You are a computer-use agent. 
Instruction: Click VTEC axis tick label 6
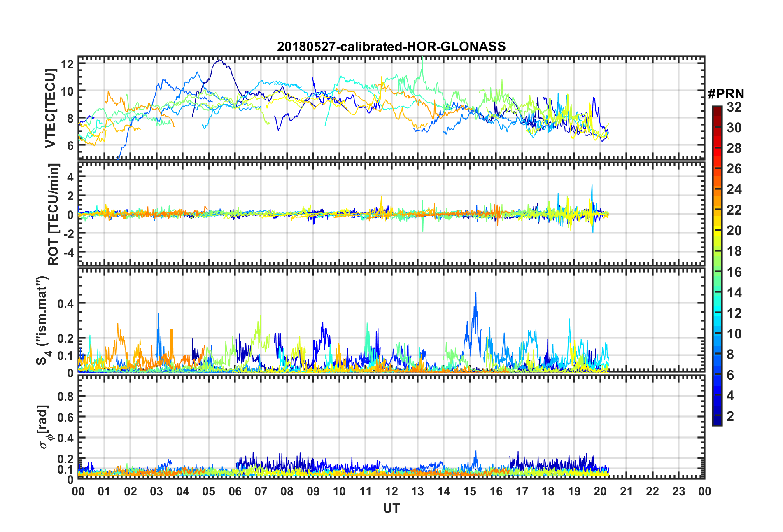(70, 145)
